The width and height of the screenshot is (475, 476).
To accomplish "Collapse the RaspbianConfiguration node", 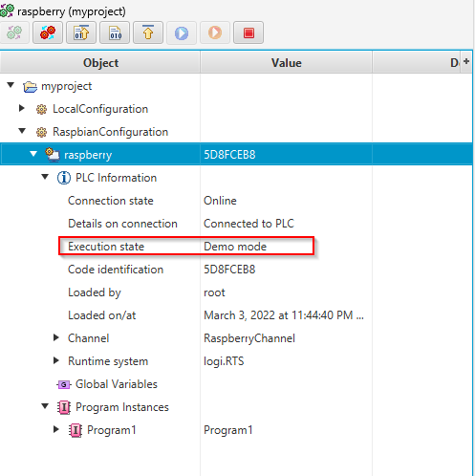I will pos(22,131).
